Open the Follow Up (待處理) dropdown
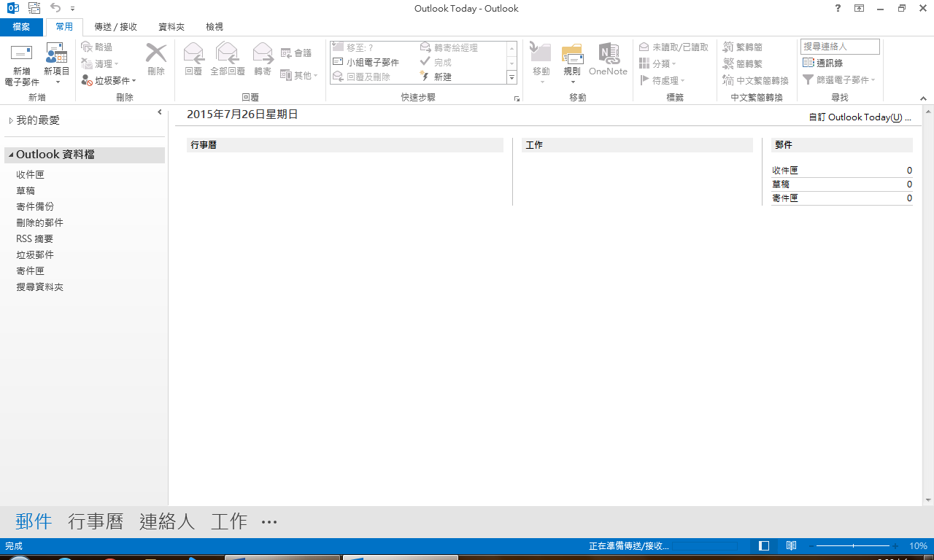The image size is (934, 560). [x=663, y=80]
